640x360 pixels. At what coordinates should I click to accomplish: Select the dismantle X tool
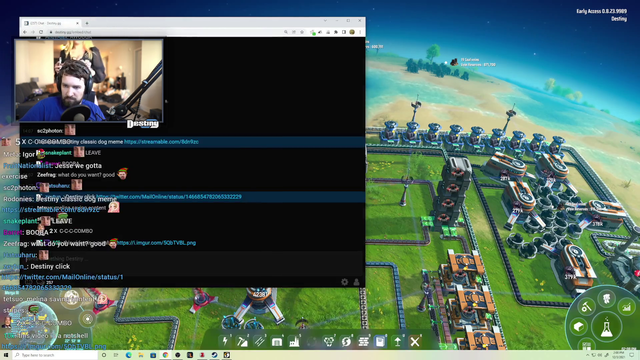click(x=415, y=341)
